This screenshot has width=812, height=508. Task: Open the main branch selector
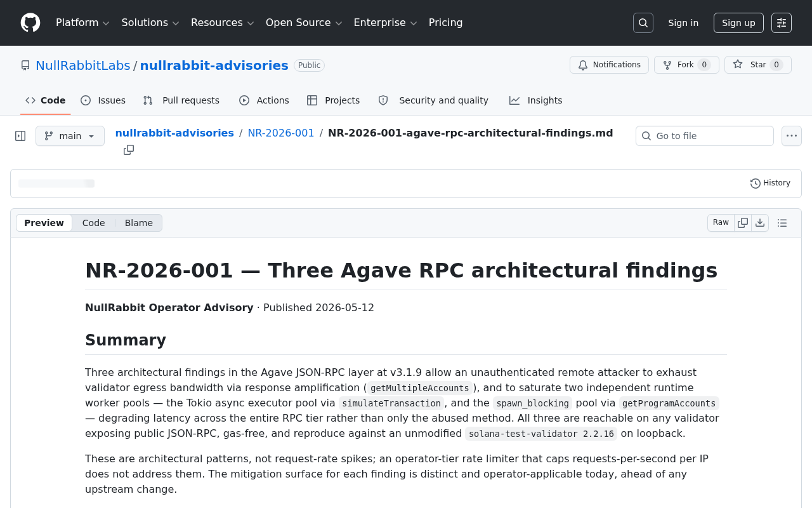point(70,136)
